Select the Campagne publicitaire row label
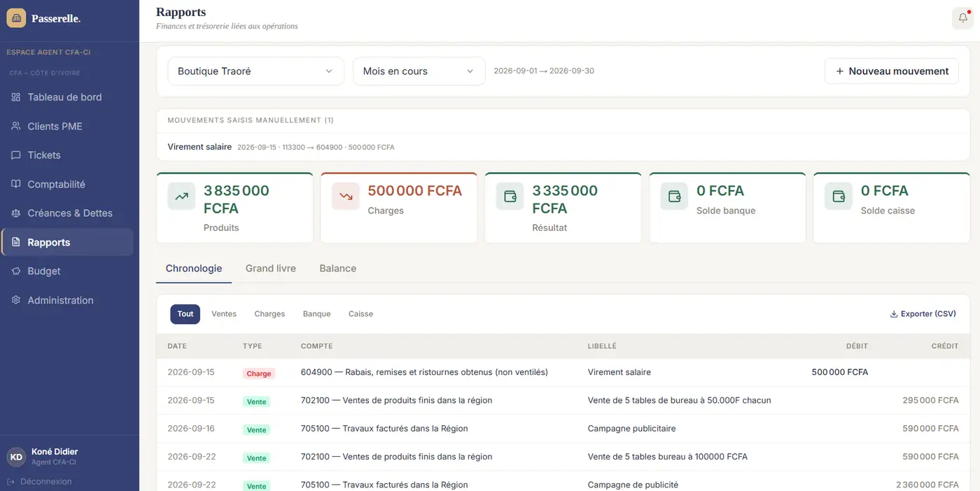980x491 pixels. coord(632,429)
